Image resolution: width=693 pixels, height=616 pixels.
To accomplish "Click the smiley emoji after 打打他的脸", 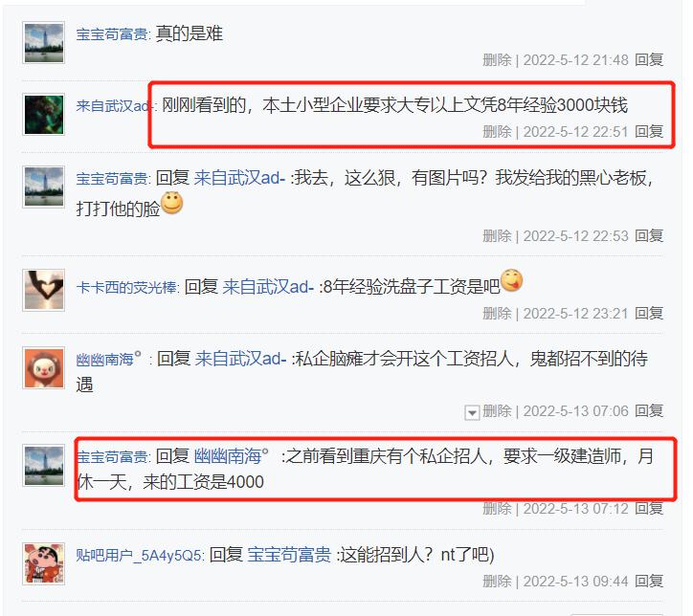I will (x=172, y=203).
